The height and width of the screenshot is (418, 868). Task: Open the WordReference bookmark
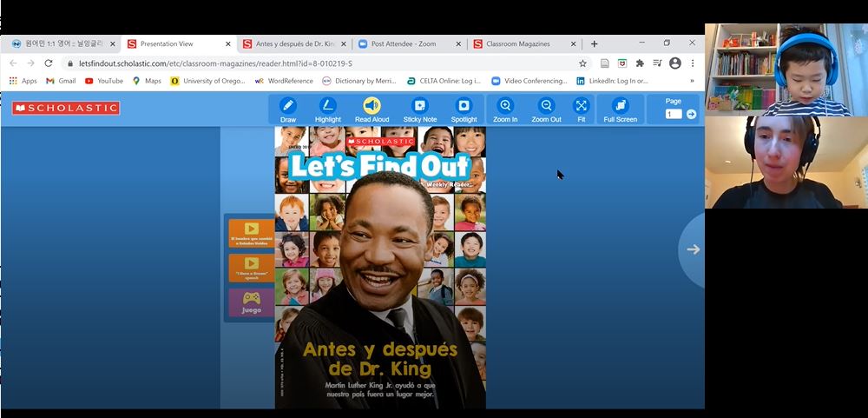pyautogui.click(x=284, y=81)
